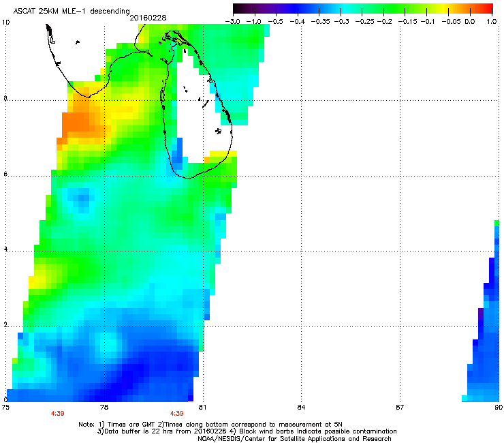Click the -0.15 color bar label
Viewport: 504px width, 443px height.
point(407,22)
